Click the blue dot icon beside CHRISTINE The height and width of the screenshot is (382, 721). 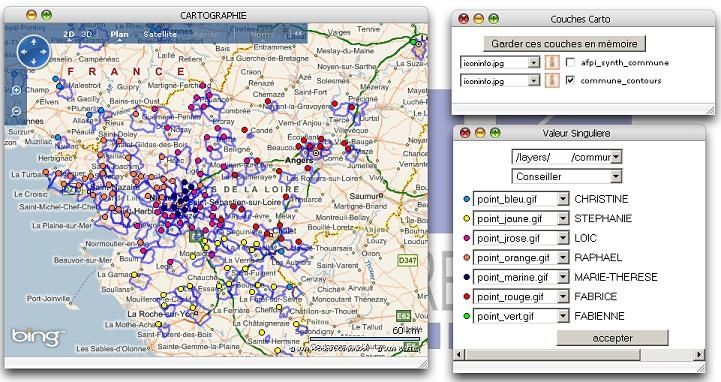point(467,199)
